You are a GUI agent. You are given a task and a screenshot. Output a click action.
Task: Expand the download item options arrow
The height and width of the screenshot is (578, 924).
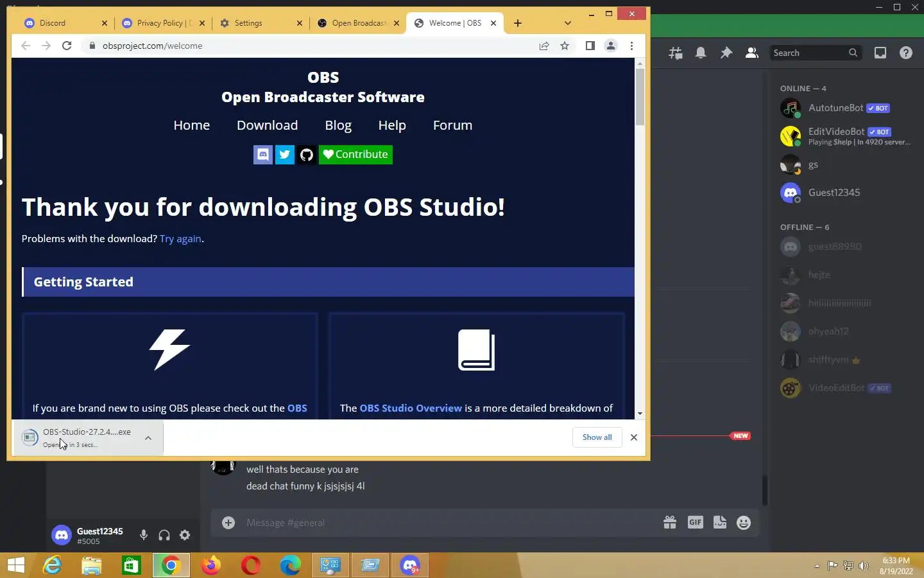point(148,438)
